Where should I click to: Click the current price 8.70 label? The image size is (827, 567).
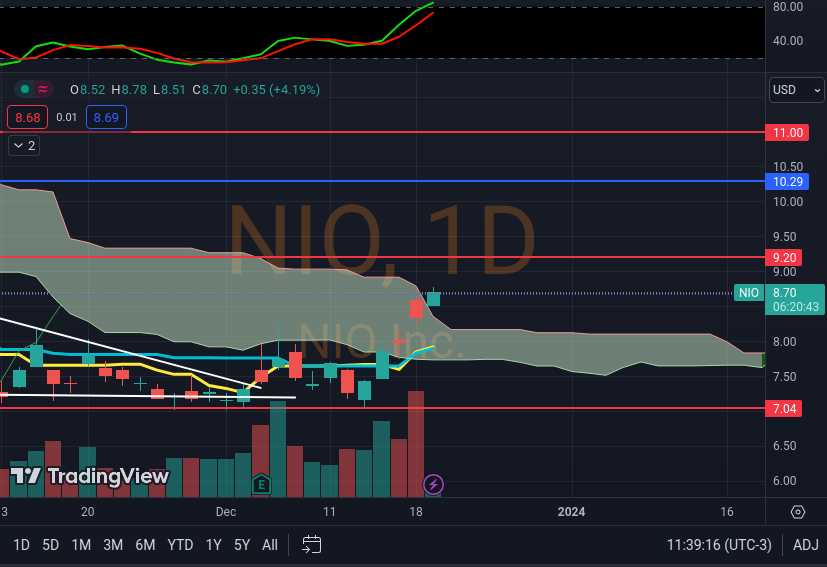coord(785,293)
